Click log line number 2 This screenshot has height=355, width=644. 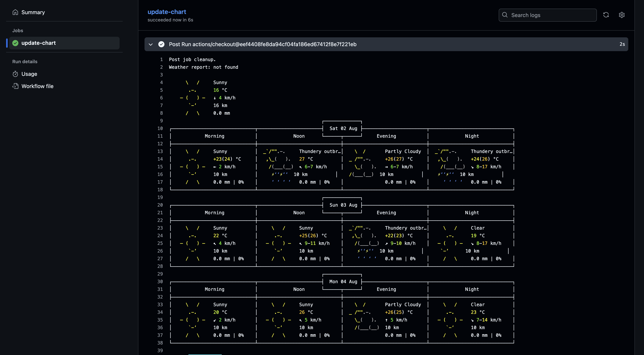click(161, 67)
